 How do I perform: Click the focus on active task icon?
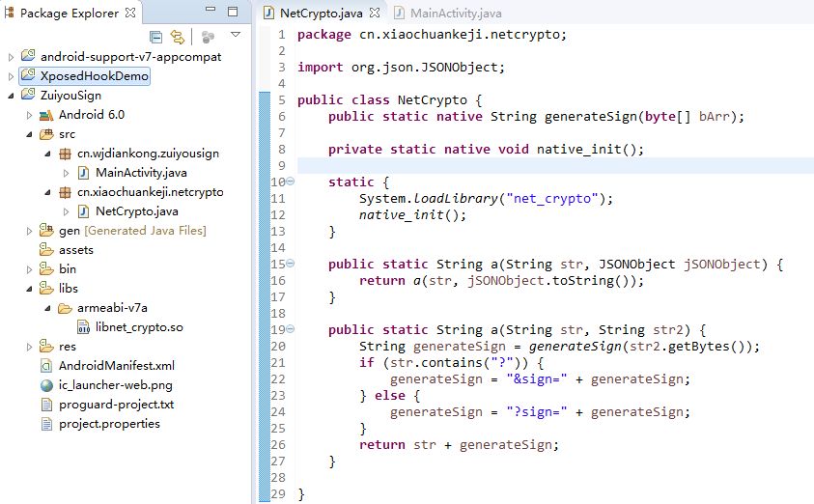click(209, 37)
